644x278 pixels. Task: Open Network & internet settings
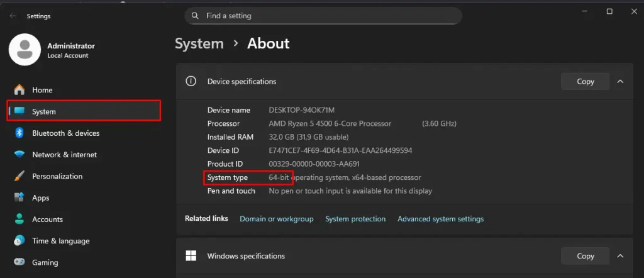[x=84, y=155]
